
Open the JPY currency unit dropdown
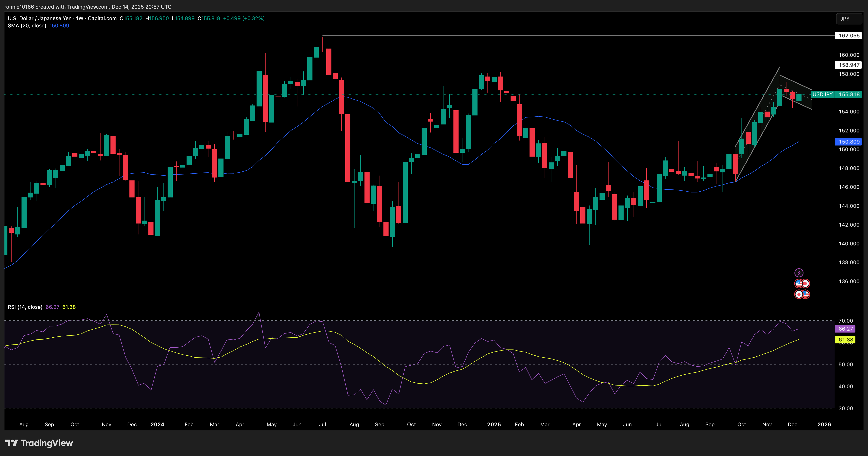[848, 19]
